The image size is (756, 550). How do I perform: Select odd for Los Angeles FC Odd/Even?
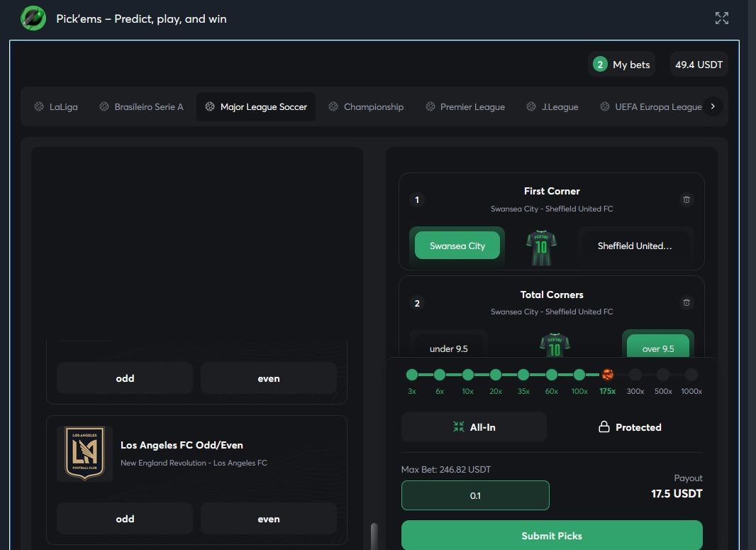125,519
